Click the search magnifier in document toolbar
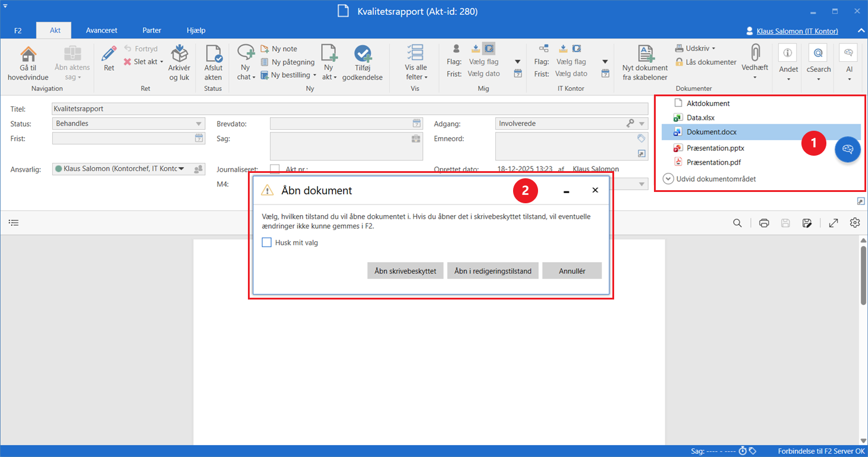 coord(737,223)
